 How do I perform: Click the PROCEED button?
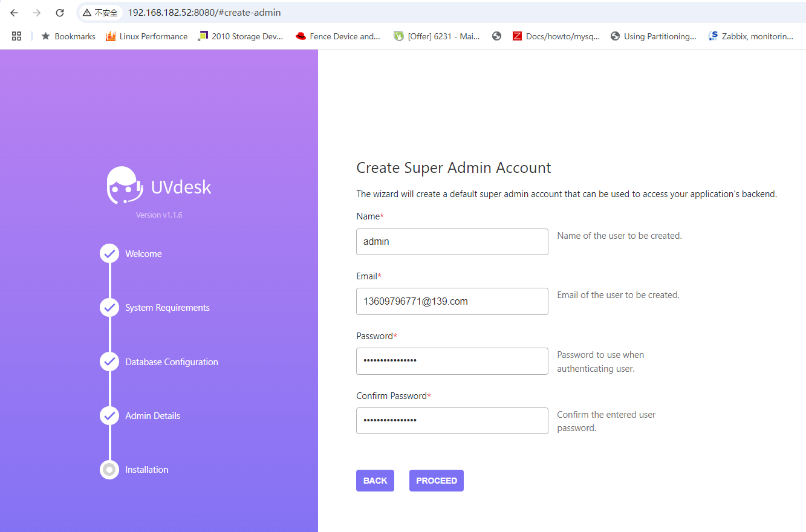(x=437, y=481)
